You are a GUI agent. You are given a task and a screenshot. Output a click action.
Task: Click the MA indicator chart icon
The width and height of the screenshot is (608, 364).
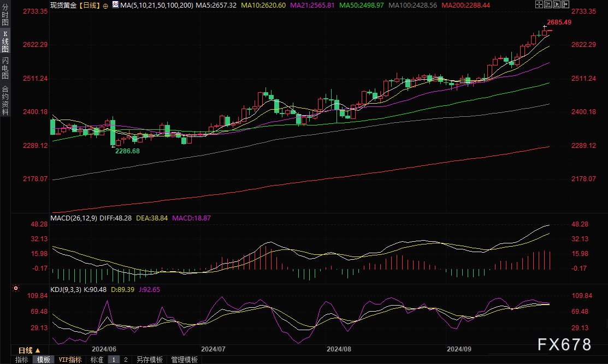click(115, 4)
